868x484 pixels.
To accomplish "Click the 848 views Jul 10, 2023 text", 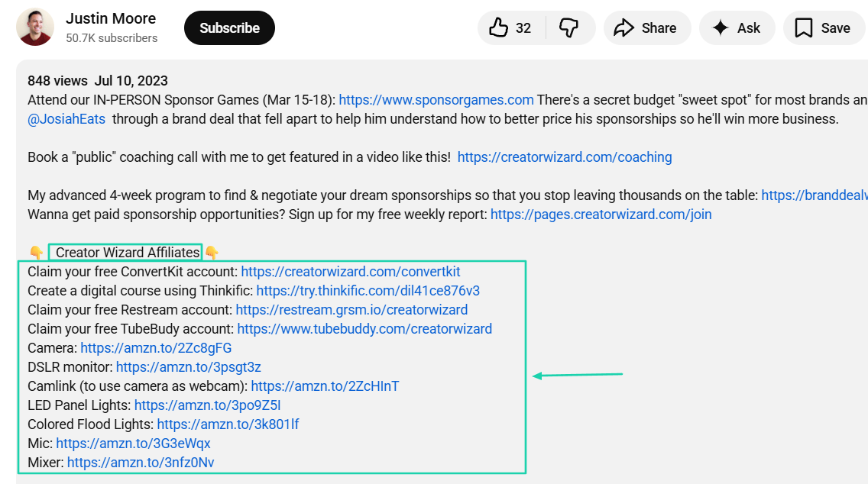I will click(x=98, y=81).
